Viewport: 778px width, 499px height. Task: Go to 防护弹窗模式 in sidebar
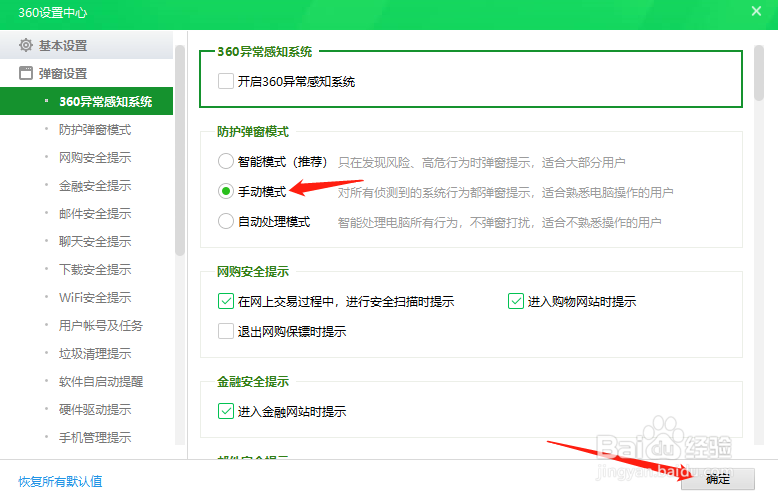pyautogui.click(x=95, y=129)
